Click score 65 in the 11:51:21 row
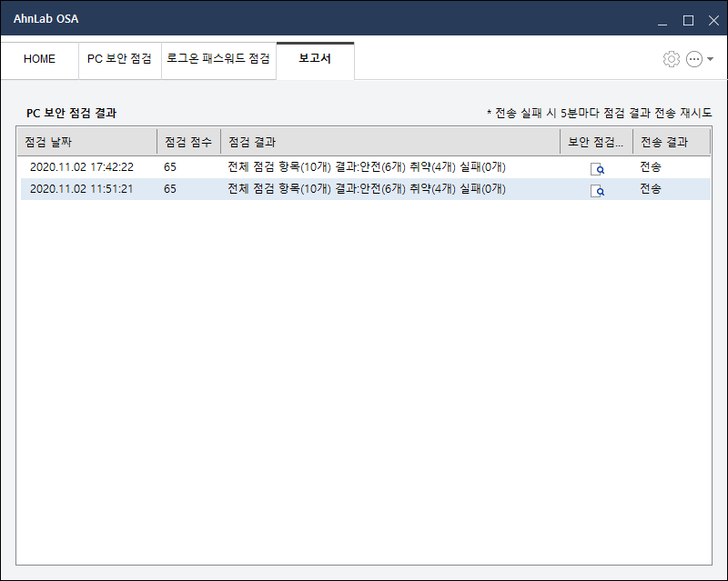The width and height of the screenshot is (728, 581). tap(170, 189)
